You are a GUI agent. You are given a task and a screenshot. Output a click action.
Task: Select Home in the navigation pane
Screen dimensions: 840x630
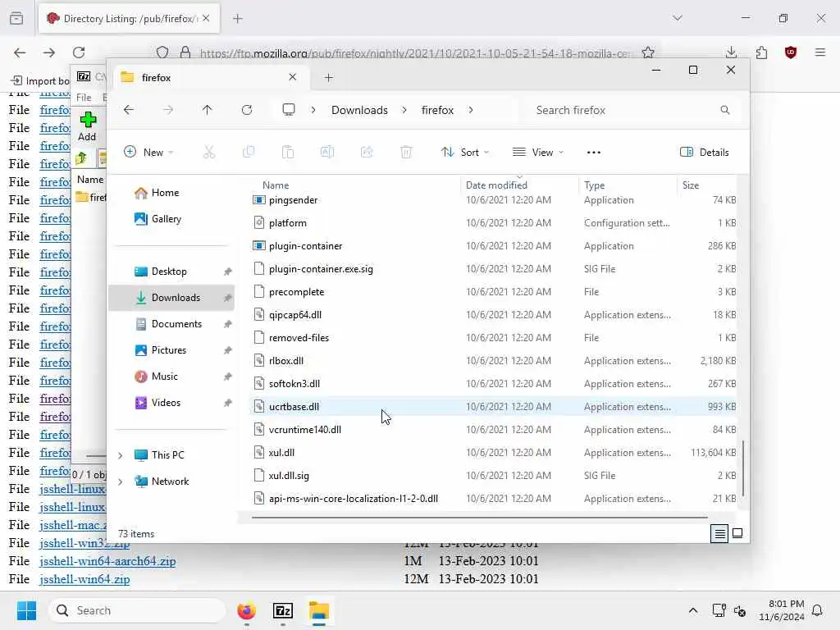coord(171,193)
